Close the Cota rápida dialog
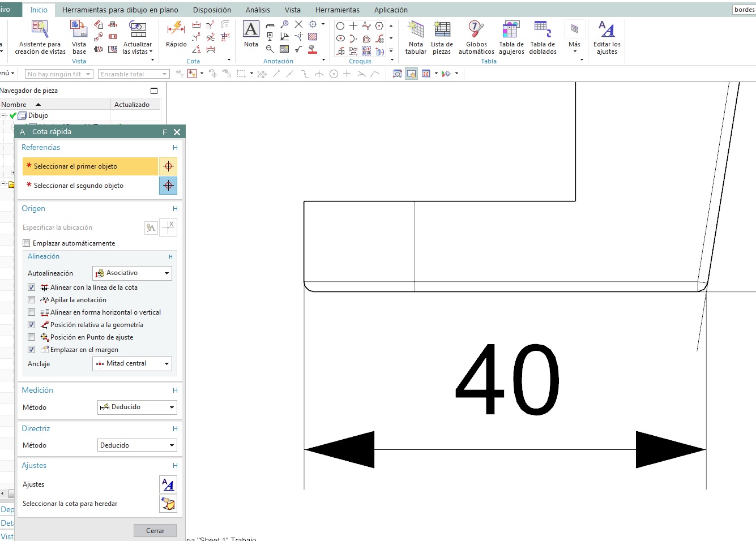This screenshot has width=756, height=541. (177, 132)
